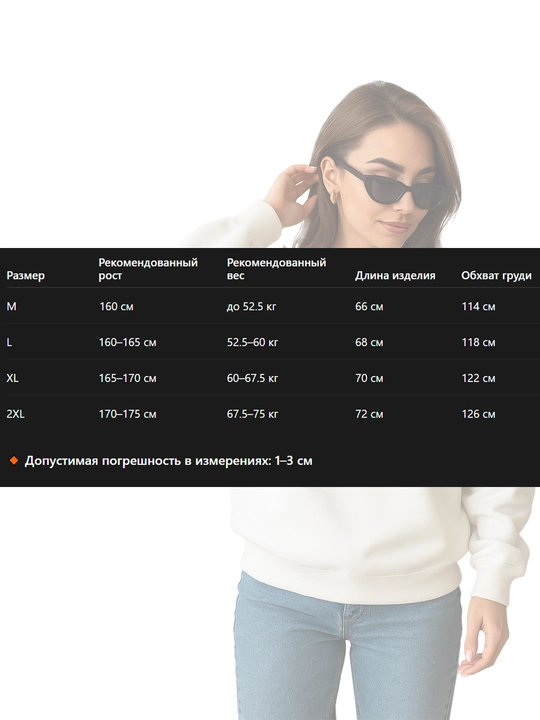The width and height of the screenshot is (540, 720).
Task: Click the '60–67.5 кг' weight cell
Action: (253, 378)
